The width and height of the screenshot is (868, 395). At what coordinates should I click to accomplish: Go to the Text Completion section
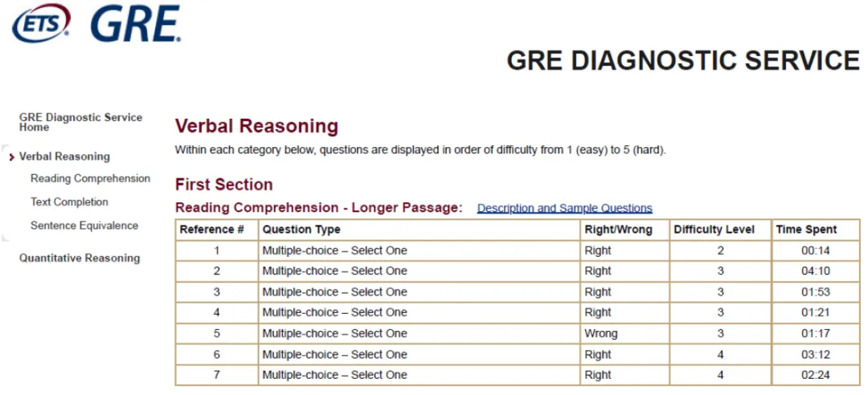(x=69, y=202)
